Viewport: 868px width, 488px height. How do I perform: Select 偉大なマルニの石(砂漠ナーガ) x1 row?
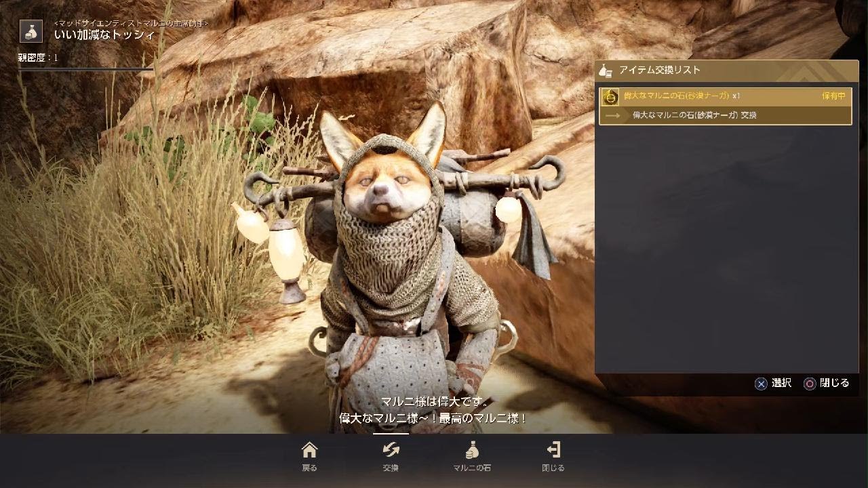tap(726, 97)
